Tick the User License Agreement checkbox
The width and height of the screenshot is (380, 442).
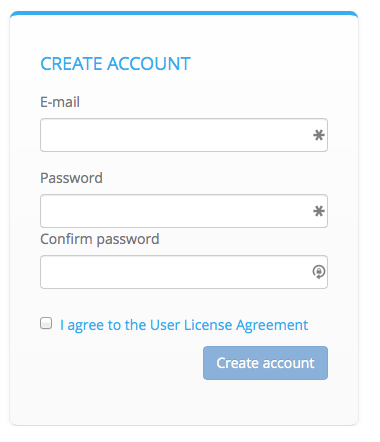click(46, 323)
